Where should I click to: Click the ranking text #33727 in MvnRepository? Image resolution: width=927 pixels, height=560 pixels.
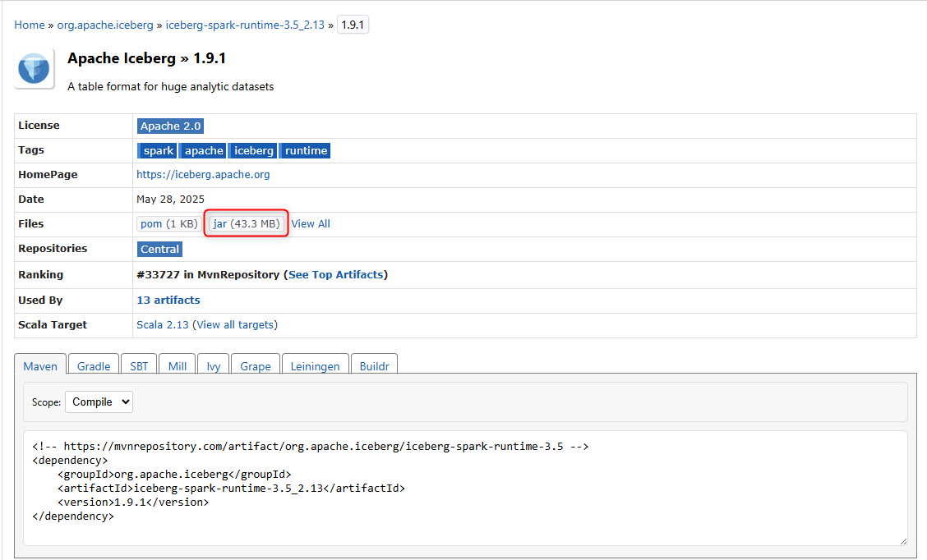coord(208,275)
